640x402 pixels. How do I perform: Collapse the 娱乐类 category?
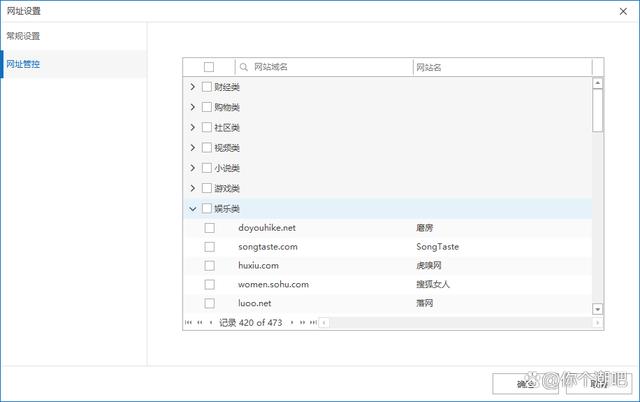(193, 209)
